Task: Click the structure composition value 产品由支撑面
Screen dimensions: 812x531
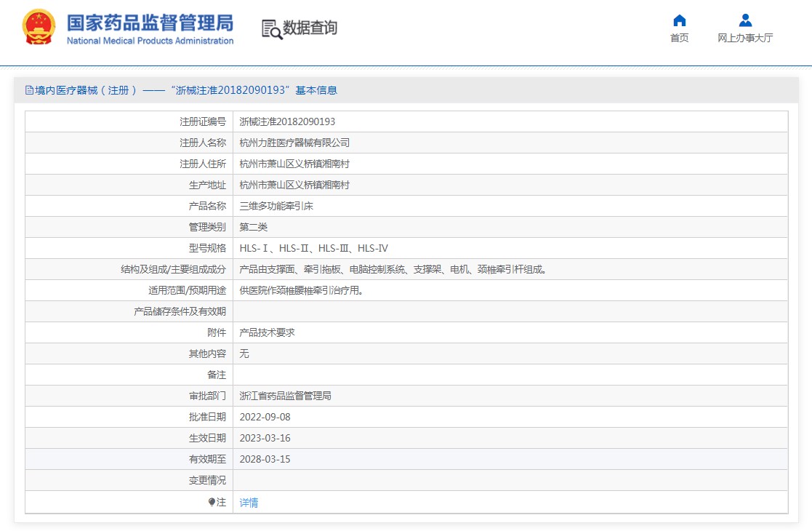Action: coord(393,269)
